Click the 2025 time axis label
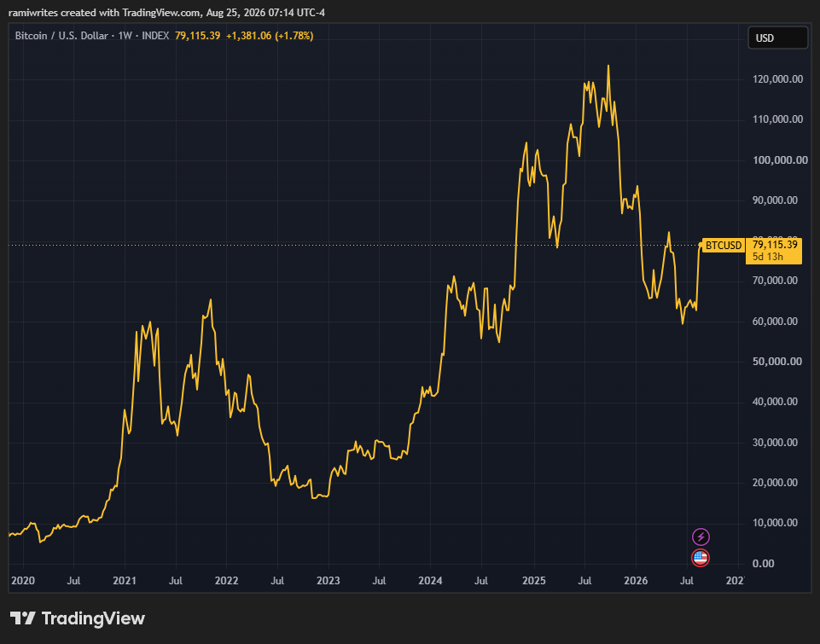Viewport: 820px width, 644px height. [x=534, y=581]
